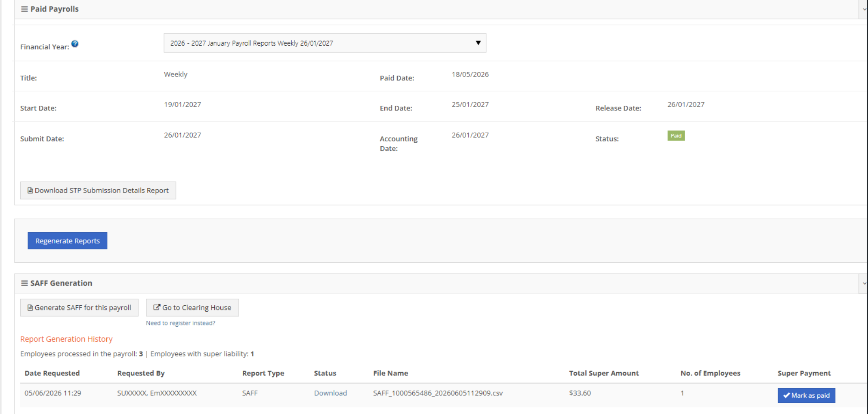Click the 05/06/2026 11:29 date cell
This screenshot has width=868, height=414.
[x=53, y=393]
